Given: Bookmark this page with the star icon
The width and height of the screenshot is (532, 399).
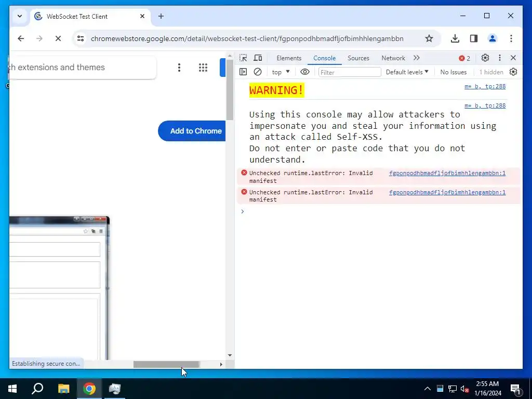Looking at the screenshot, I should [x=429, y=38].
